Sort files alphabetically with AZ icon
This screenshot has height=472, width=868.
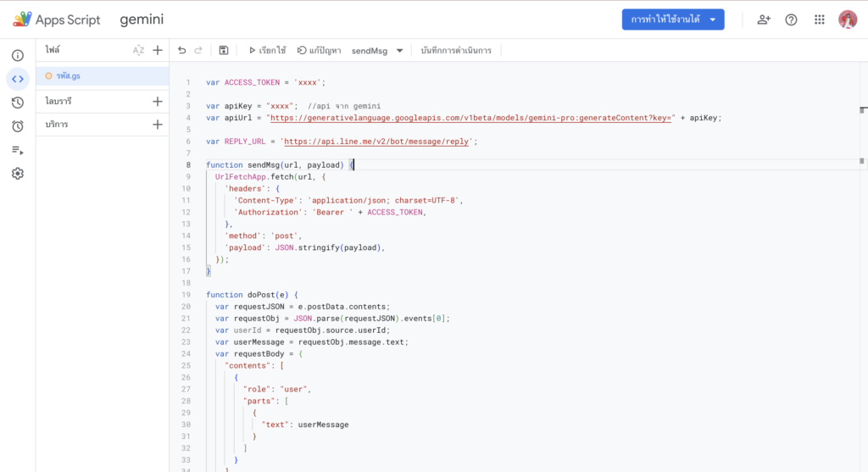pos(138,50)
